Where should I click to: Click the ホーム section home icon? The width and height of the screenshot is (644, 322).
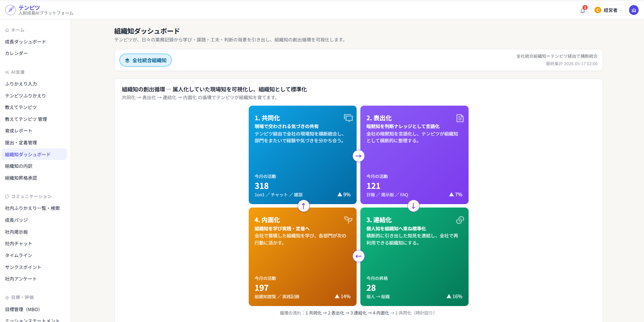(7, 30)
